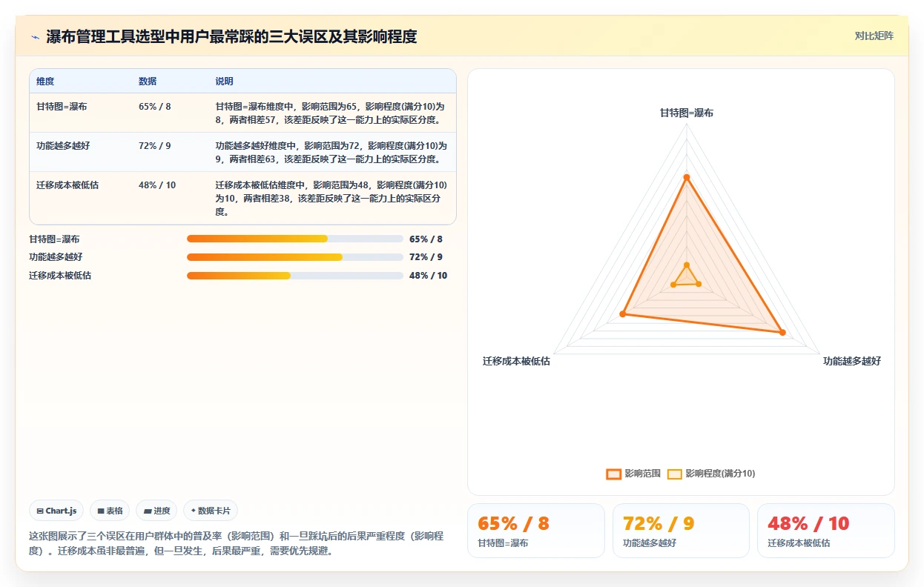This screenshot has height=587, width=924.
Task: Select the 进度 chip
Action: tap(156, 511)
